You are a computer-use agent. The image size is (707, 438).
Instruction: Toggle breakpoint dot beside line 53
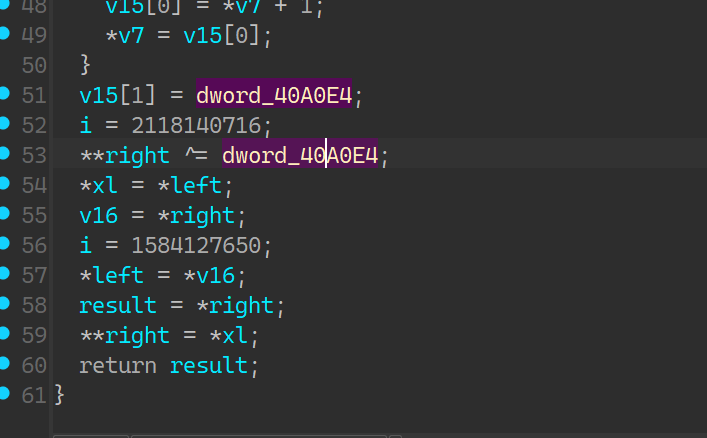click(x=5, y=154)
